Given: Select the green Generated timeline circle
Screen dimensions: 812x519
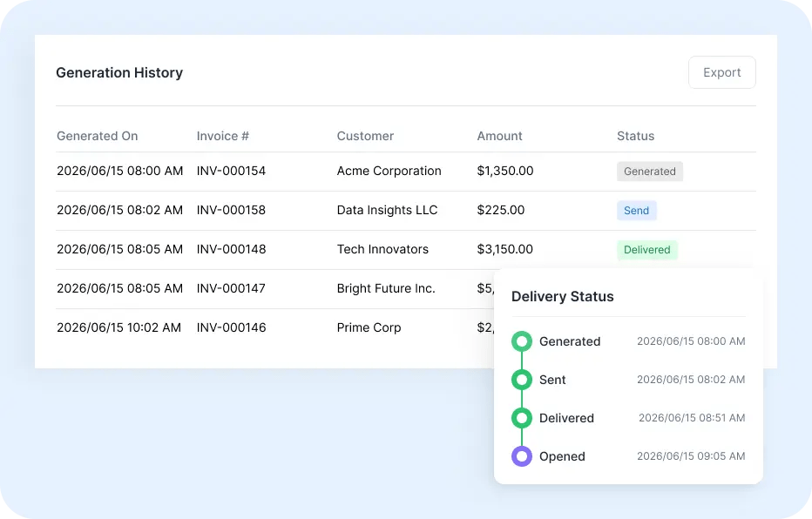Looking at the screenshot, I should click(x=522, y=341).
